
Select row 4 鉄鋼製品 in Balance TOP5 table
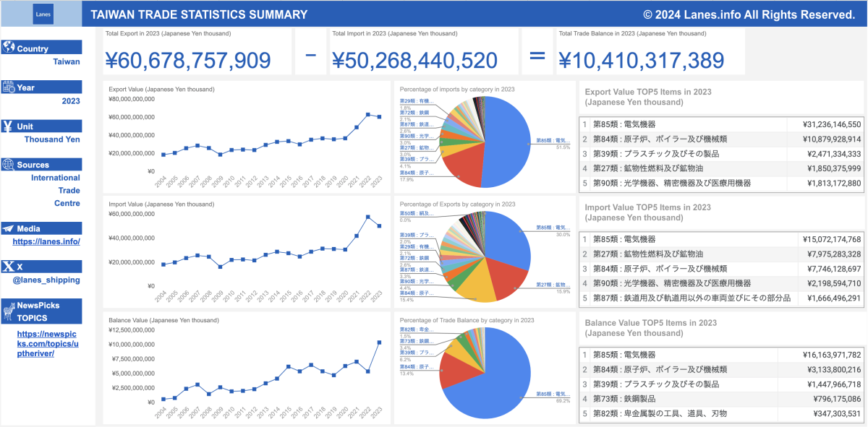pos(722,398)
